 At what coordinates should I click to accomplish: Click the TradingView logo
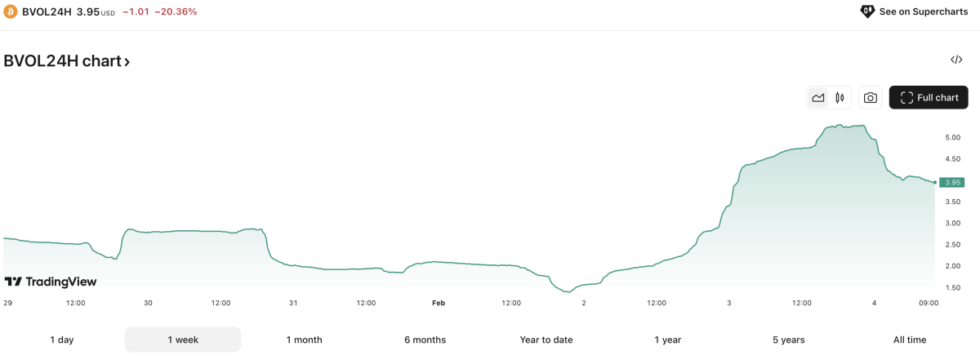click(51, 282)
